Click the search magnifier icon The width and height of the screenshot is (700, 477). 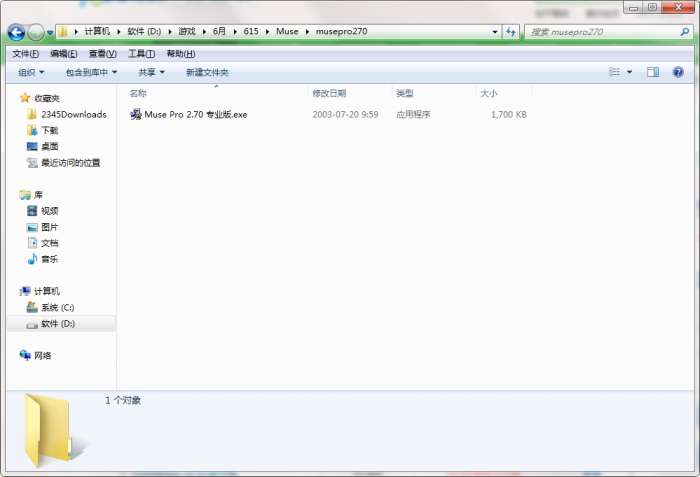[685, 32]
